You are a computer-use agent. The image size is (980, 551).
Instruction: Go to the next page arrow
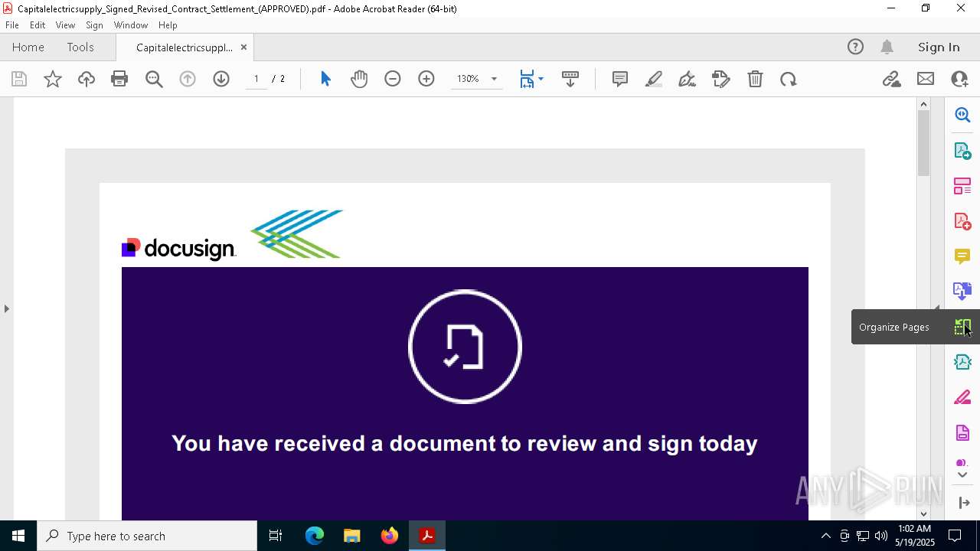[221, 79]
